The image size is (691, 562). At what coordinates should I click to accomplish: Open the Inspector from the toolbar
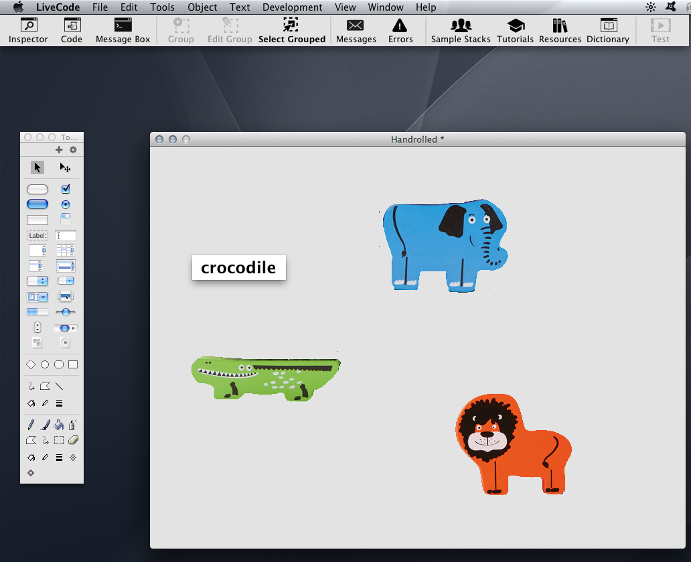click(x=28, y=30)
